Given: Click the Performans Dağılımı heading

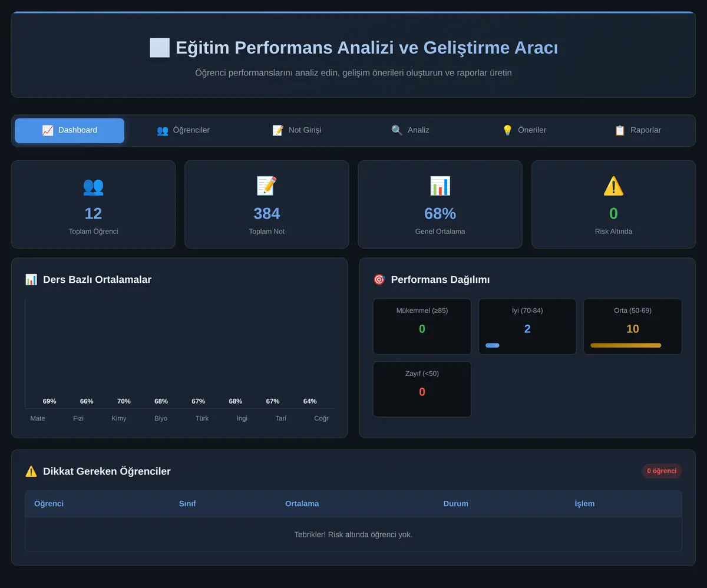Looking at the screenshot, I should point(441,280).
